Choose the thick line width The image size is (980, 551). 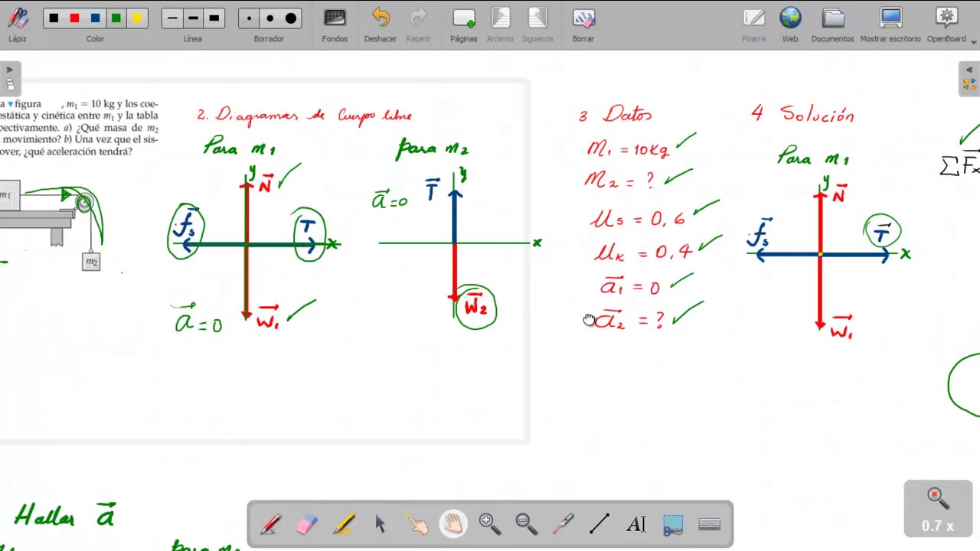pyautogui.click(x=214, y=18)
